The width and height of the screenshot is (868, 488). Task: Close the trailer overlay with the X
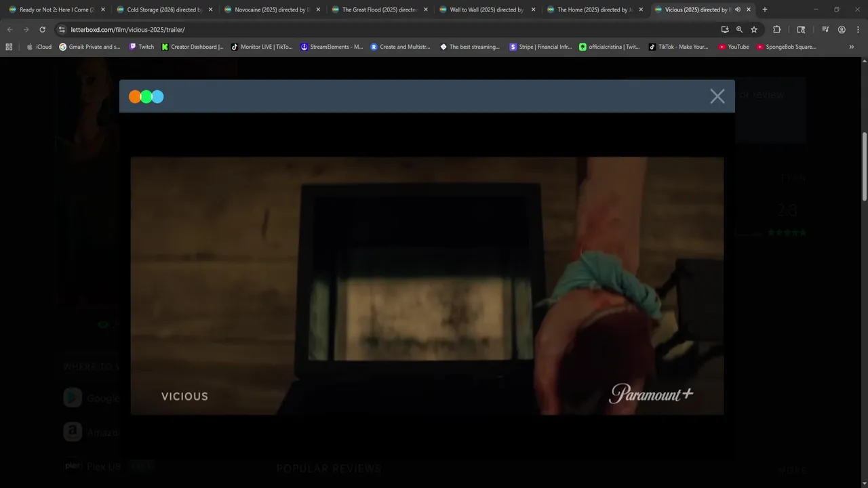(717, 96)
